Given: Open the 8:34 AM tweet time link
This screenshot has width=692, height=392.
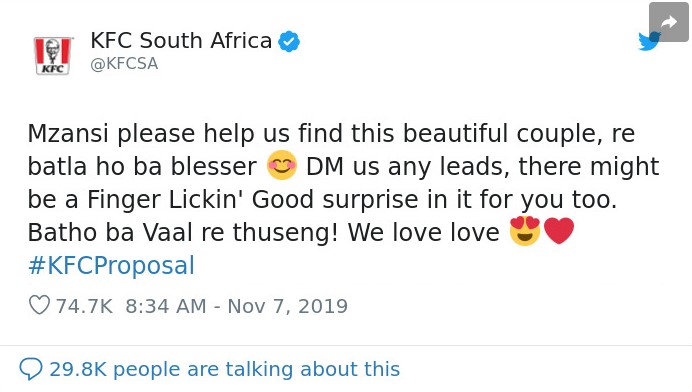Looking at the screenshot, I should tap(166, 306).
